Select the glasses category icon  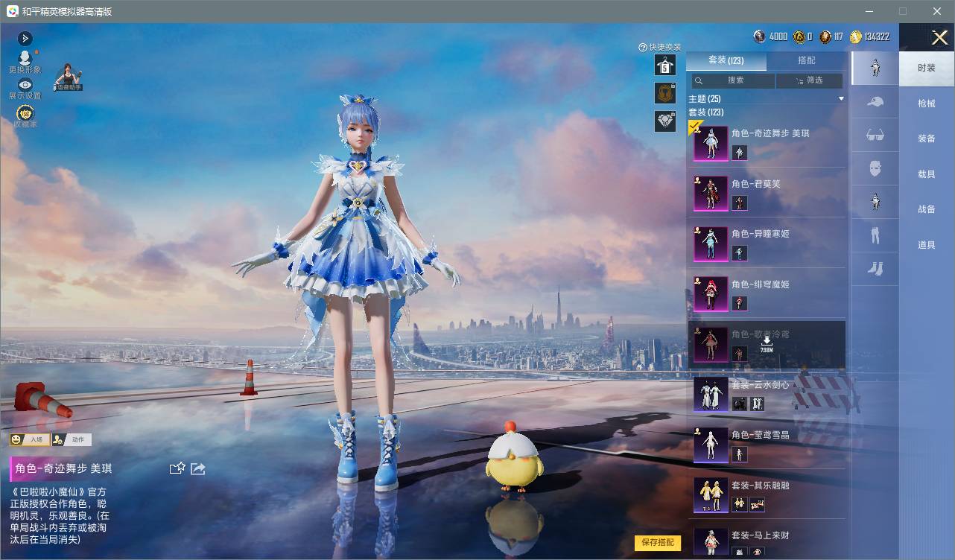coord(875,135)
